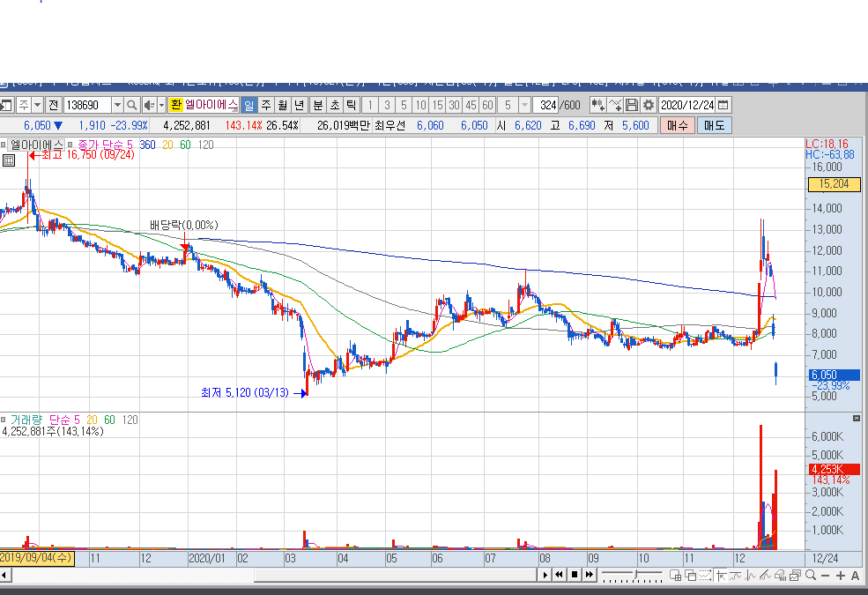Click the stock code search magnifier icon

[132, 105]
